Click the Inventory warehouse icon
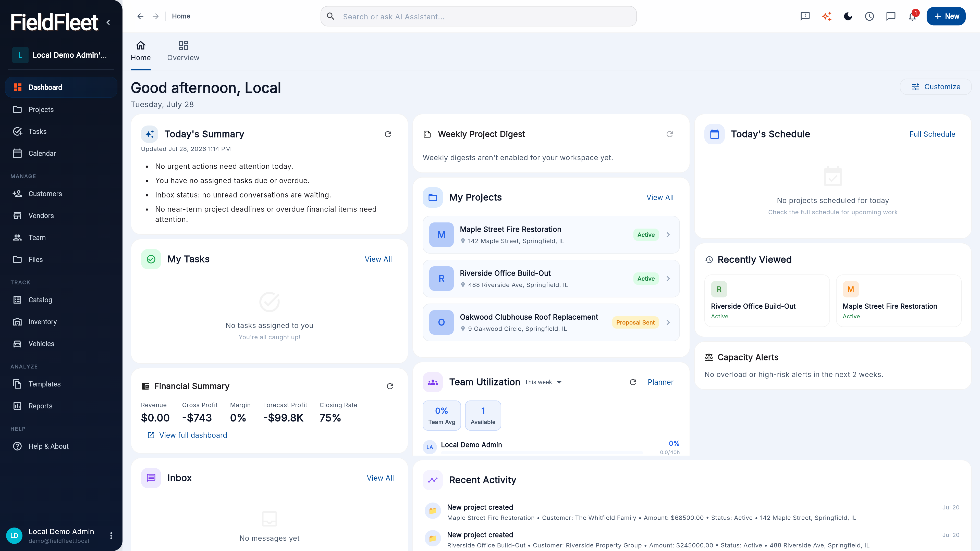Viewport: 980px width, 551px height. [x=18, y=322]
